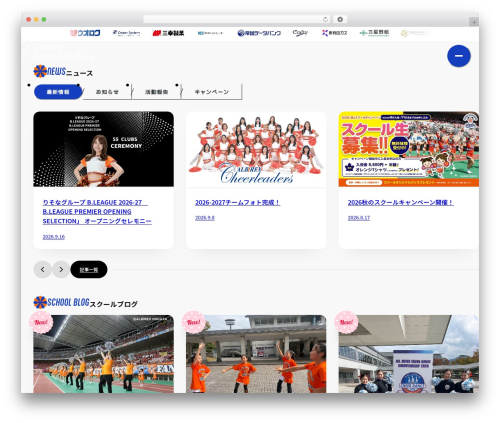
Task: Go to next news slide arrow
Action: (61, 269)
